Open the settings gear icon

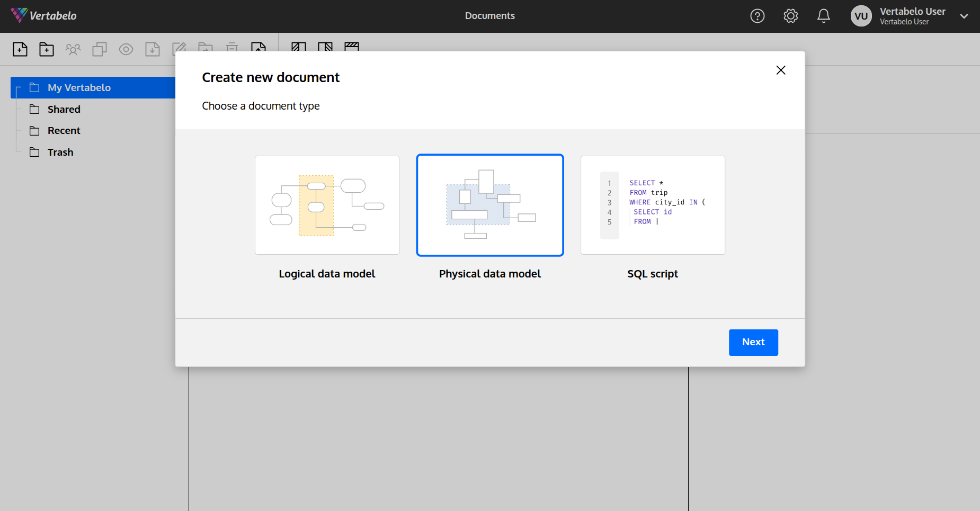point(790,16)
